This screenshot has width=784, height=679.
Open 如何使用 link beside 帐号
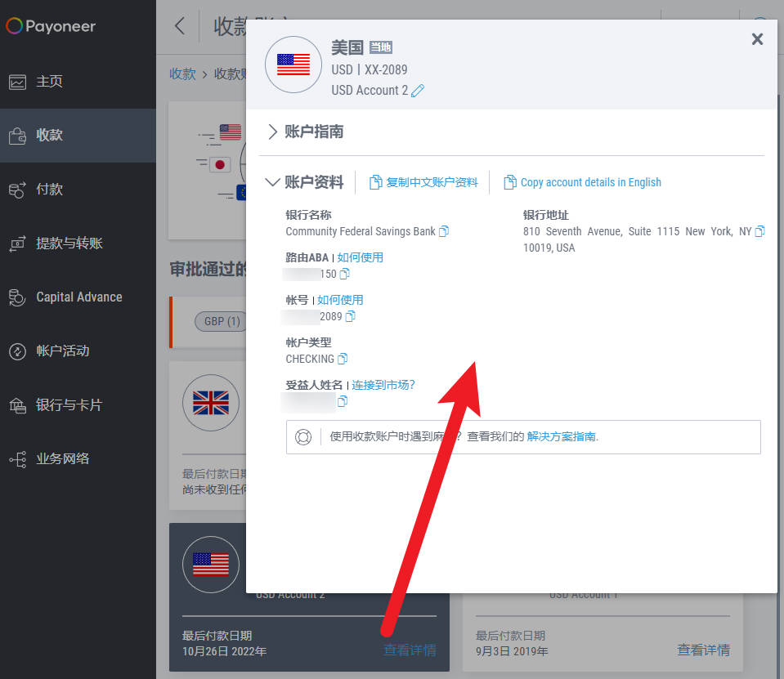[340, 300]
